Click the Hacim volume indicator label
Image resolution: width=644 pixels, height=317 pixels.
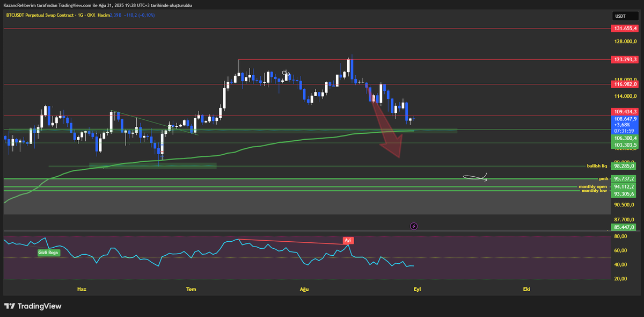104,15
